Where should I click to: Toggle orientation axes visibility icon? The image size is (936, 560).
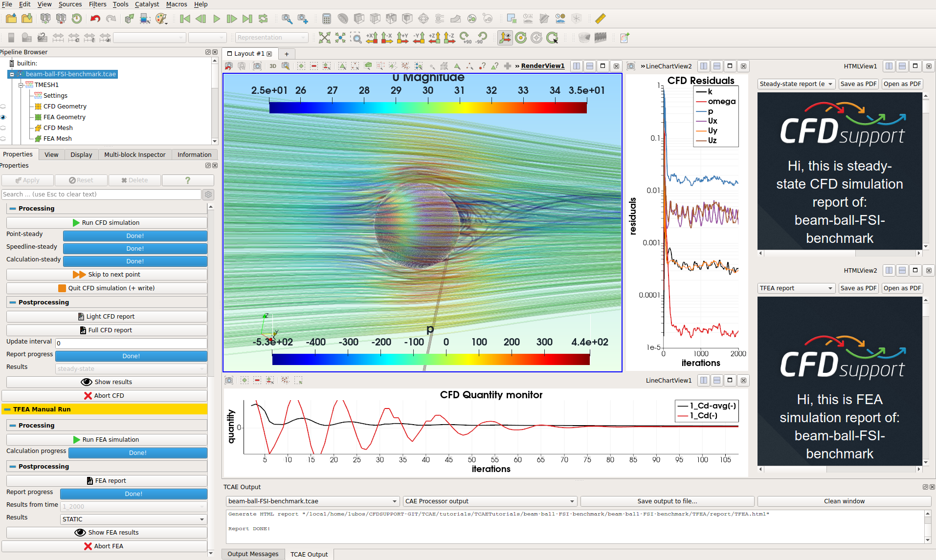point(505,38)
